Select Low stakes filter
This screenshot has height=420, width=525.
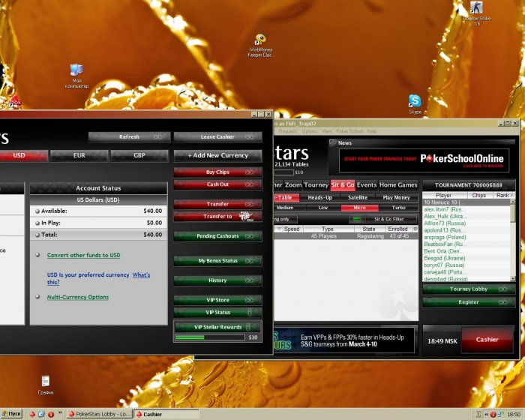[323, 208]
